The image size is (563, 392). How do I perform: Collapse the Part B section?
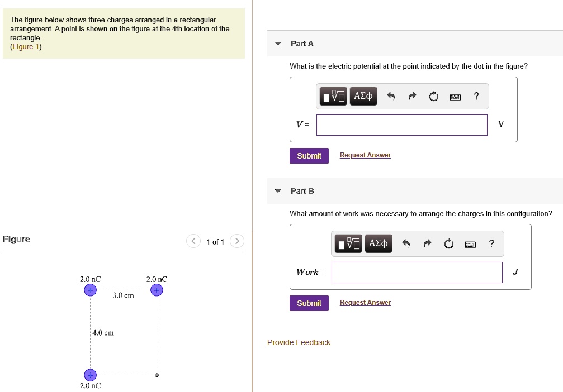(278, 191)
